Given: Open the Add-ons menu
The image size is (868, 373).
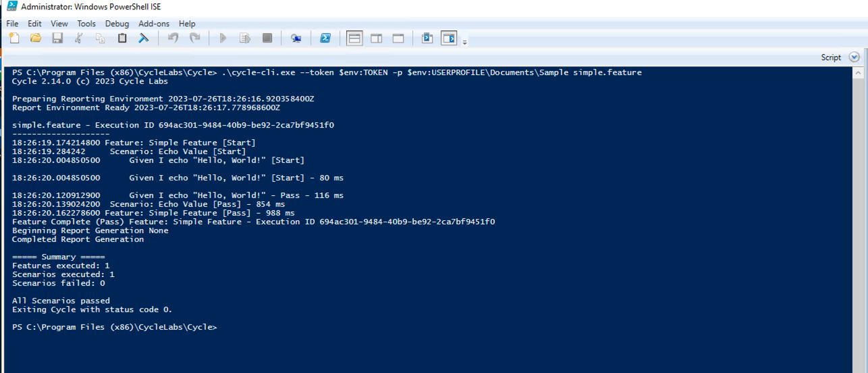Looking at the screenshot, I should click(154, 24).
